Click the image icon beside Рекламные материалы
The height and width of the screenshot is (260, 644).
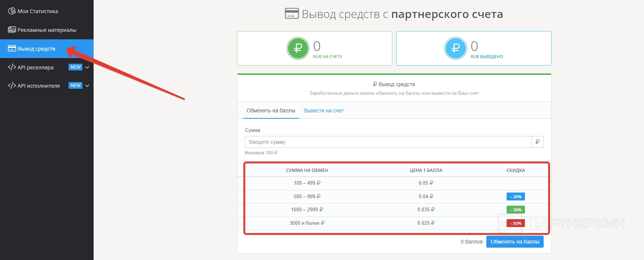click(12, 30)
